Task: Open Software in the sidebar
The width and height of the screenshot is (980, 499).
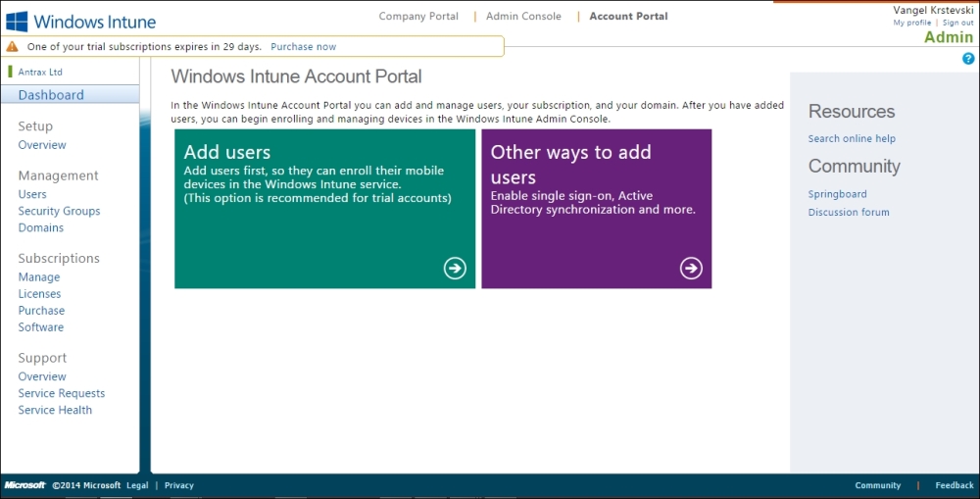Action: [40, 327]
